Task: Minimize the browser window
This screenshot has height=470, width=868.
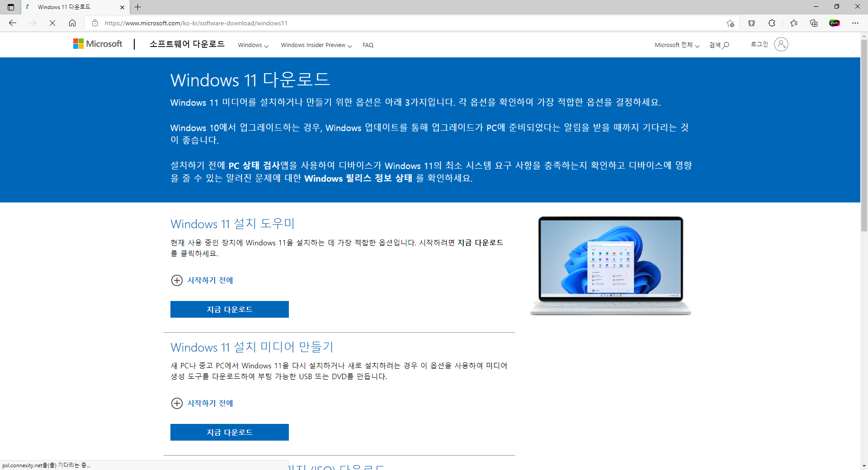Action: click(x=816, y=6)
